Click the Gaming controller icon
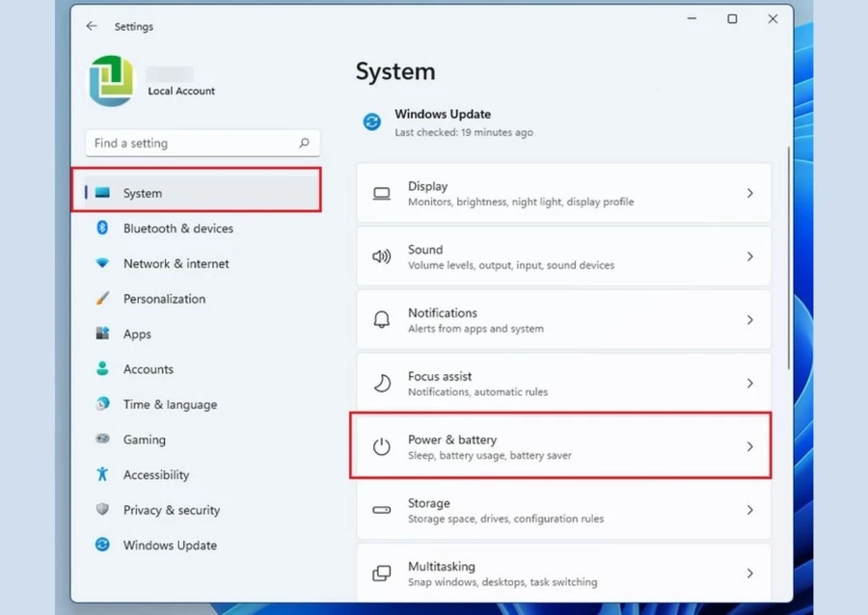 coord(102,439)
